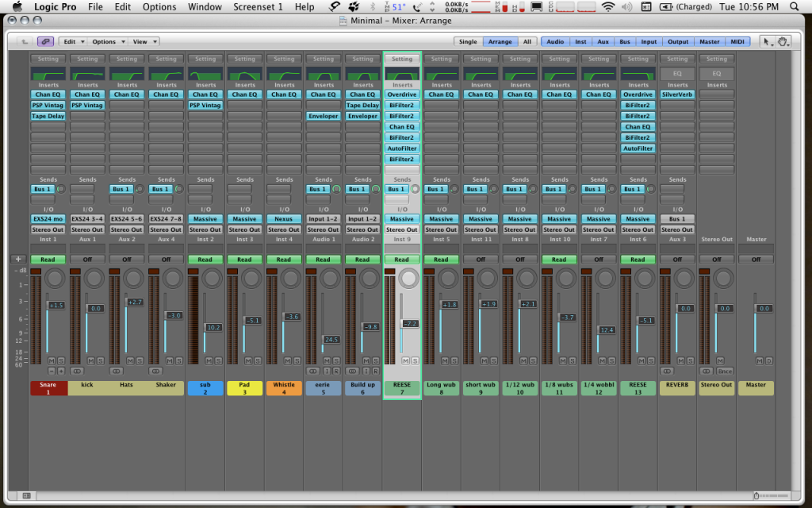Open Nexus instrument slot on Whistle strip

pos(285,219)
